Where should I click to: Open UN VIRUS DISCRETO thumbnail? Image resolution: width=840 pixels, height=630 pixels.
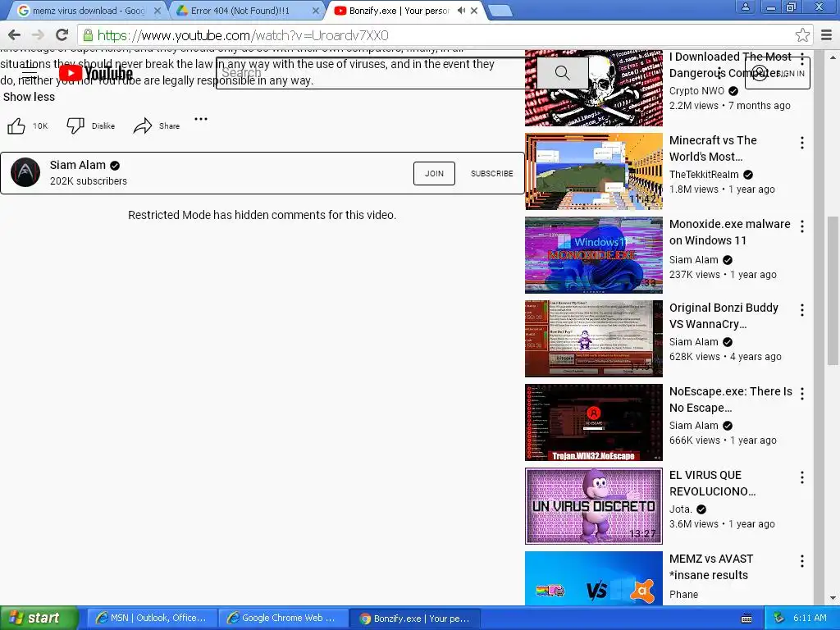click(x=594, y=505)
